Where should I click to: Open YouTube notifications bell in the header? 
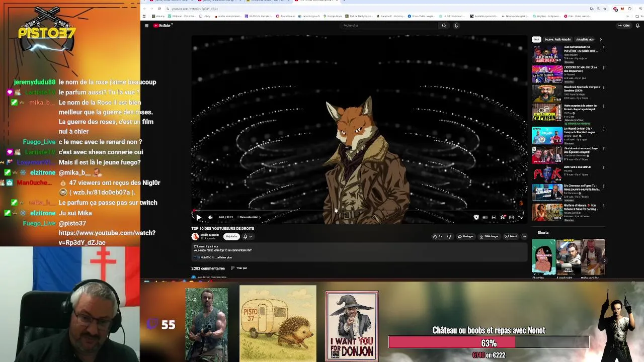pos(638,26)
